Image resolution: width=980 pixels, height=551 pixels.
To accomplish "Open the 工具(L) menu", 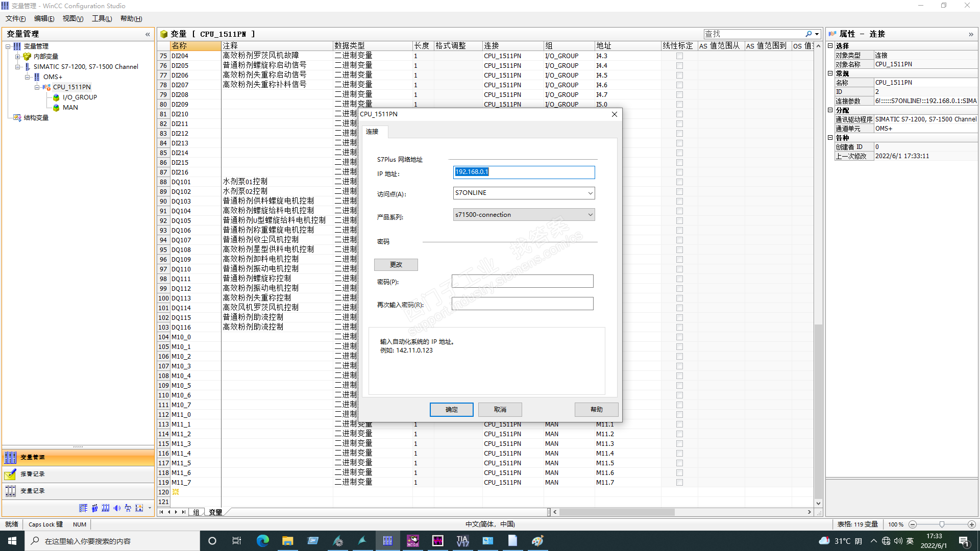I will [102, 18].
